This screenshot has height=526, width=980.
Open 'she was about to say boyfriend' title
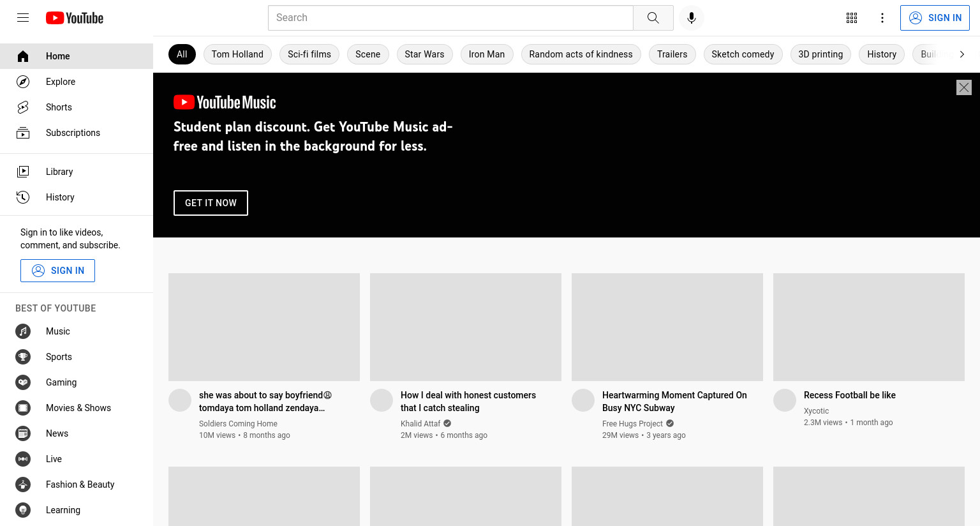pyautogui.click(x=265, y=402)
